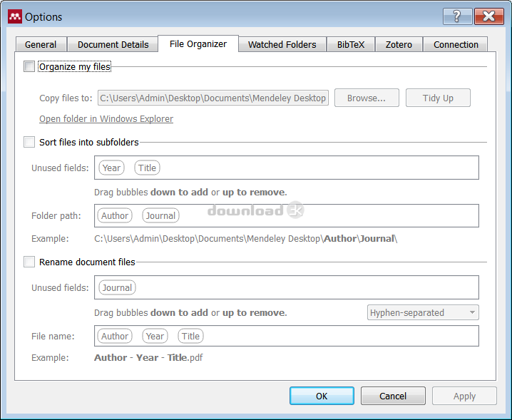Viewport: 512px width, 420px height.
Task: Enable Rename document files checkbox
Action: coord(29,262)
